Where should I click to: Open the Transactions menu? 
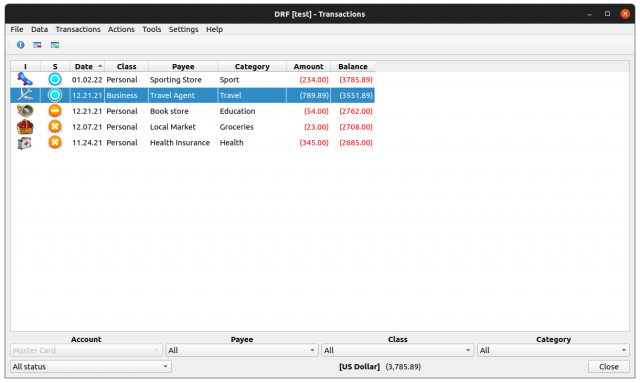click(78, 29)
